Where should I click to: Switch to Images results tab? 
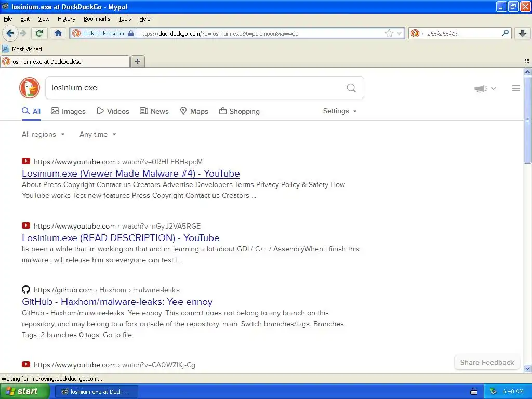click(x=68, y=111)
